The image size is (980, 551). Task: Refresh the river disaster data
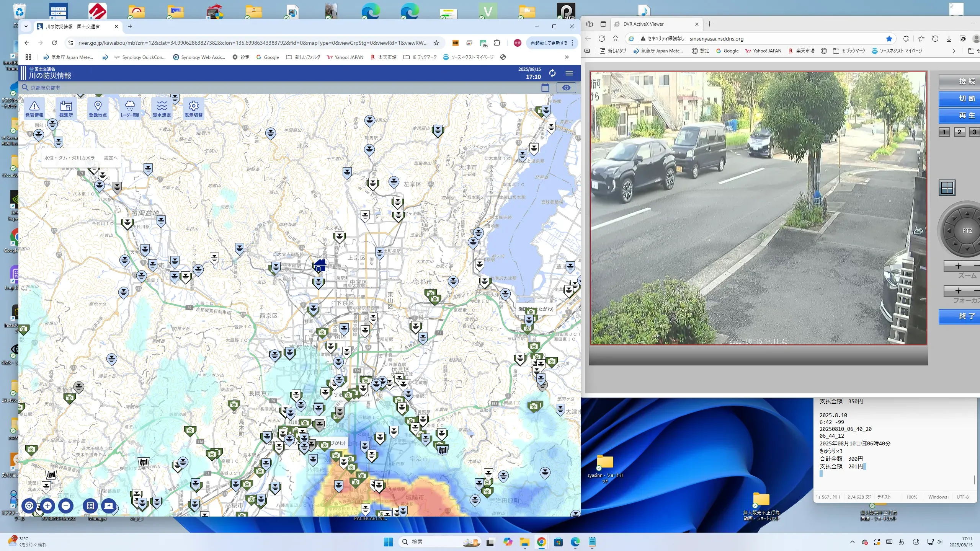pyautogui.click(x=552, y=73)
